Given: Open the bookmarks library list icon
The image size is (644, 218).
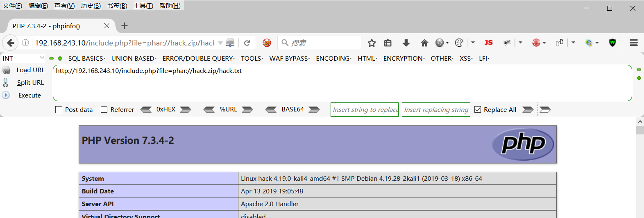Looking at the screenshot, I should pos(388,43).
